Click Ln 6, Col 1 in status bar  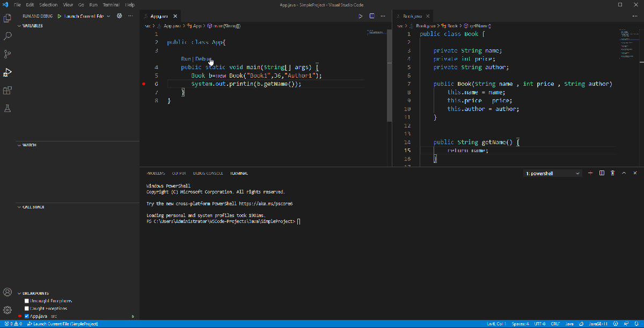click(x=497, y=324)
